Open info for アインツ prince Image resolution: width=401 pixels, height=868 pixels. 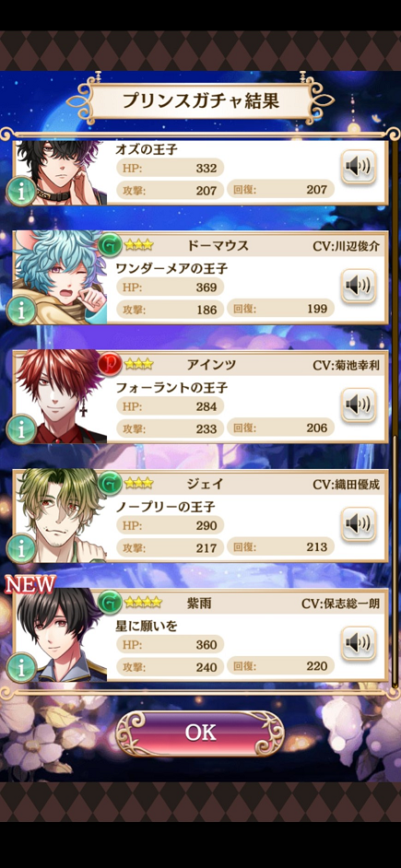tap(21, 430)
